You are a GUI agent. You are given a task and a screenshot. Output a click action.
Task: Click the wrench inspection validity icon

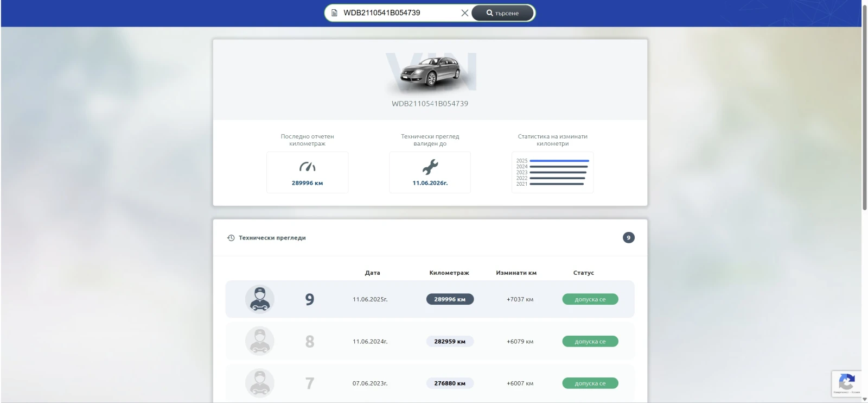click(430, 167)
